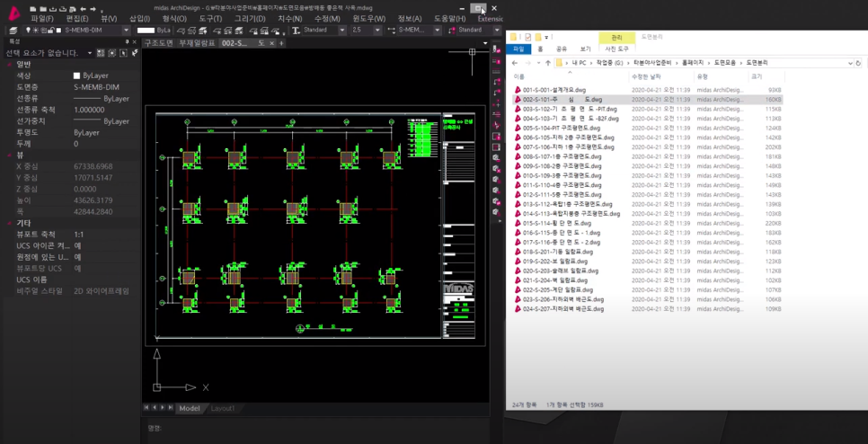This screenshot has width=868, height=444.
Task: Collapse the 뷰 properties section
Action: [9, 155]
